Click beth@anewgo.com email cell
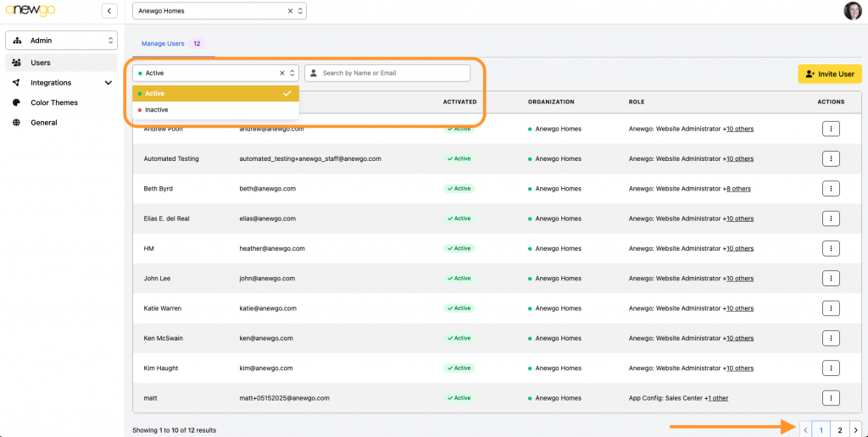Screen dimensions: 868x437 [267, 189]
